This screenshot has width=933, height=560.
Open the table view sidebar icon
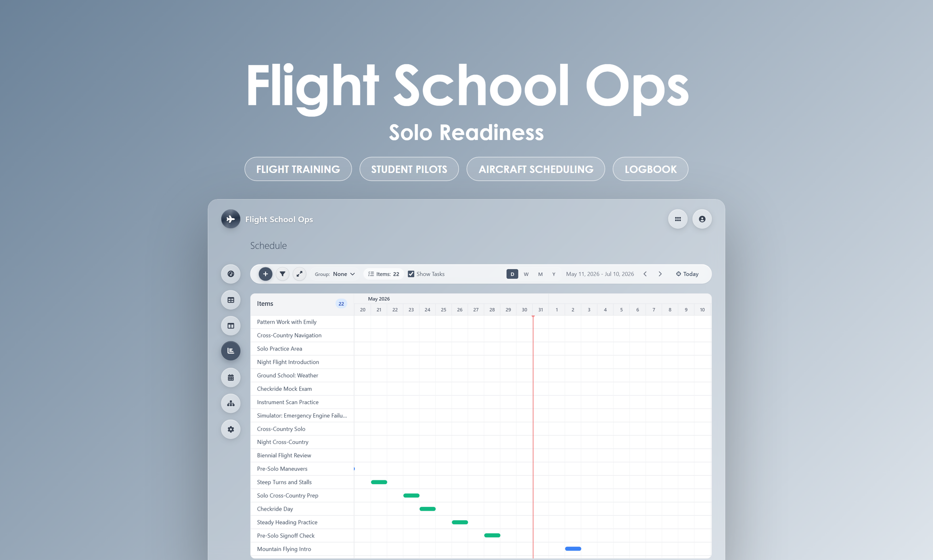coord(231,300)
